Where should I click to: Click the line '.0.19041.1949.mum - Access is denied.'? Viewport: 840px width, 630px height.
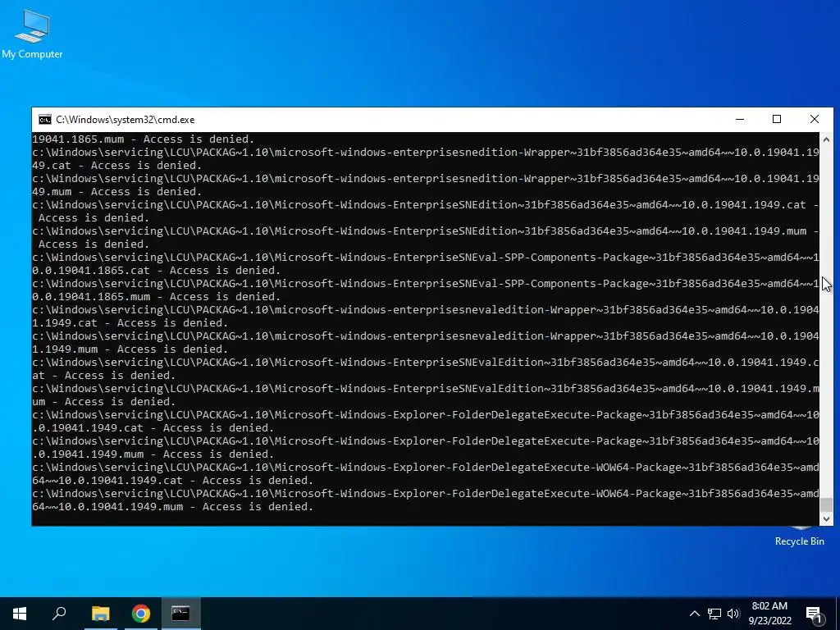[153, 454]
